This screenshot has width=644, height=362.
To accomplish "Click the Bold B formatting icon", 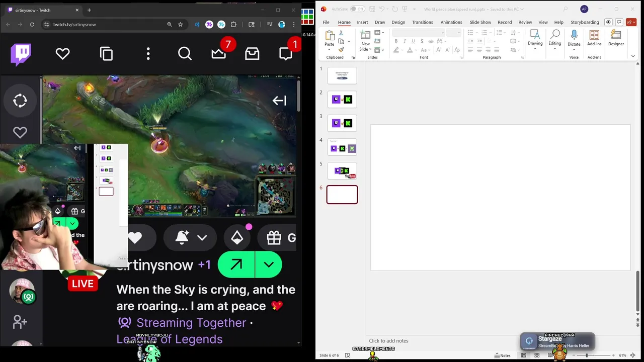I will [396, 41].
